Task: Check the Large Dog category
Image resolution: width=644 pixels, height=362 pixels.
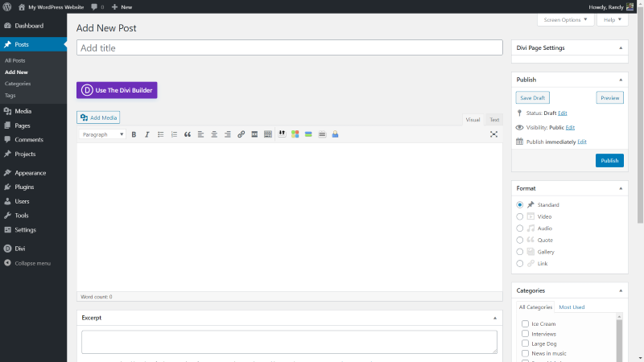Action: click(x=525, y=343)
